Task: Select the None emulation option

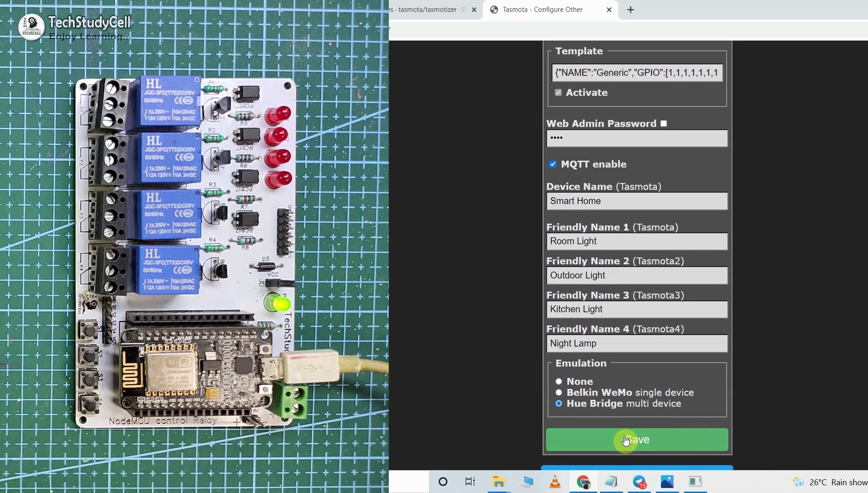Action: click(559, 381)
